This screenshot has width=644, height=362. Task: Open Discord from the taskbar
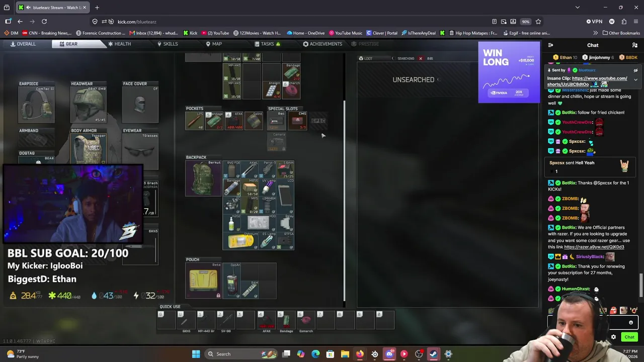tap(389, 354)
